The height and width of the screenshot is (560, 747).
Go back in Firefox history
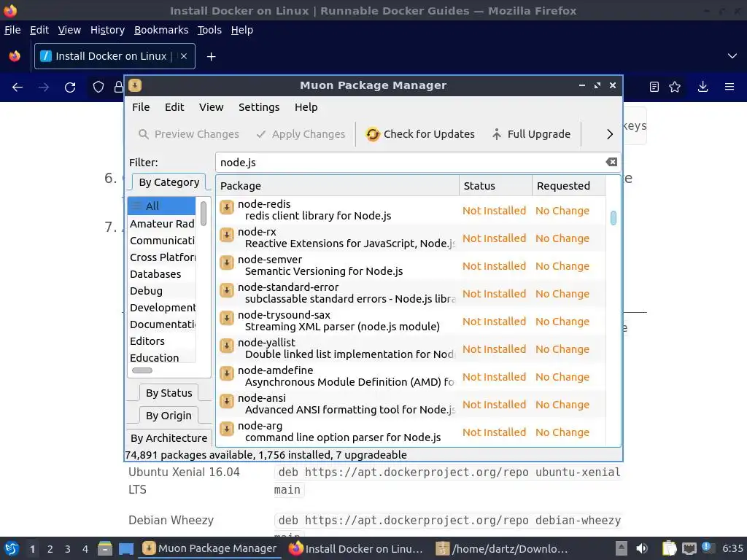[18, 87]
